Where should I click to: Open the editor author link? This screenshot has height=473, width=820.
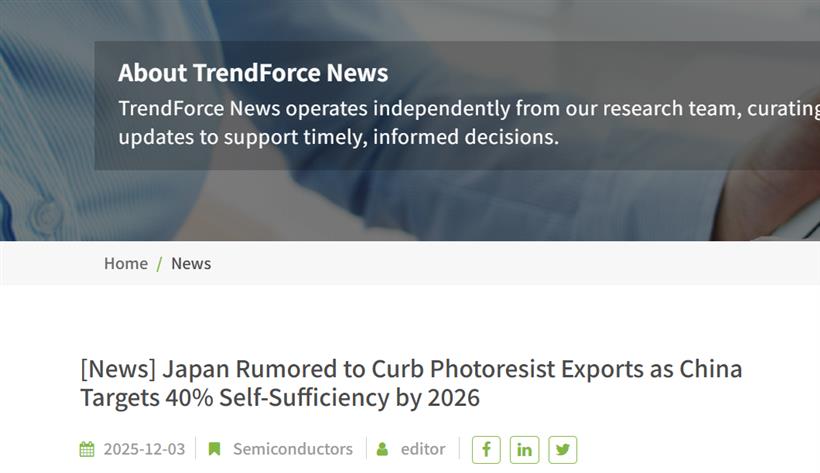(423, 449)
